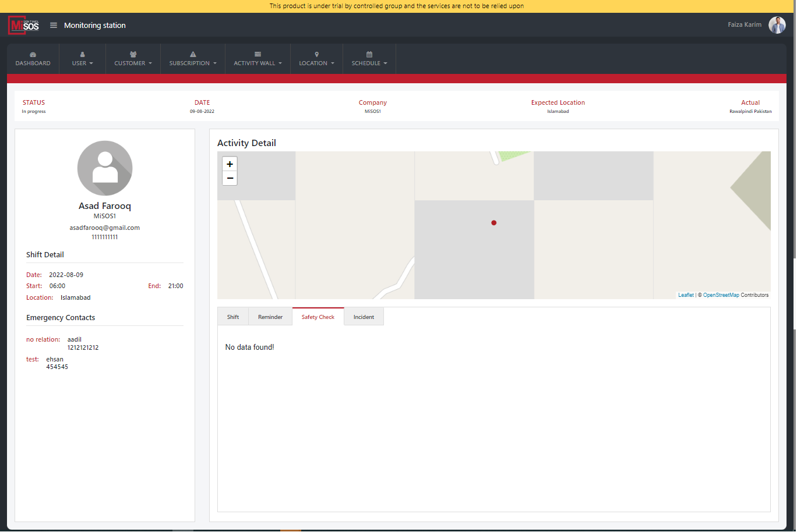Zoom in on the map

click(230, 164)
